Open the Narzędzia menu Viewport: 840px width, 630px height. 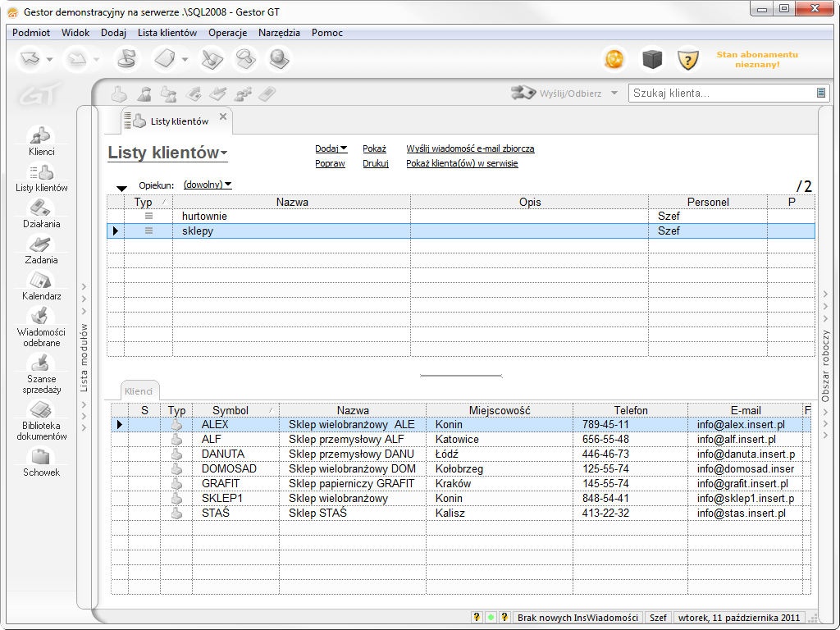(x=279, y=33)
